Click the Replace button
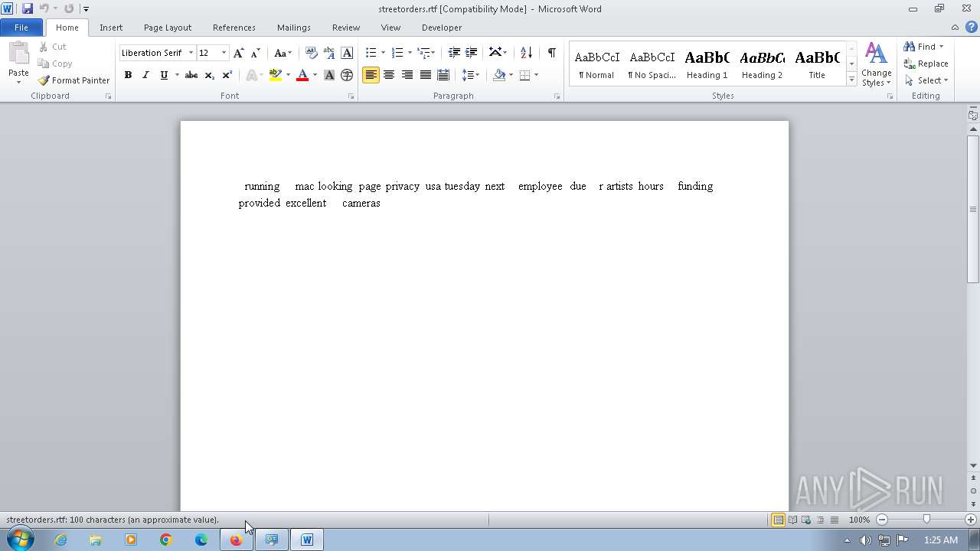 point(926,64)
